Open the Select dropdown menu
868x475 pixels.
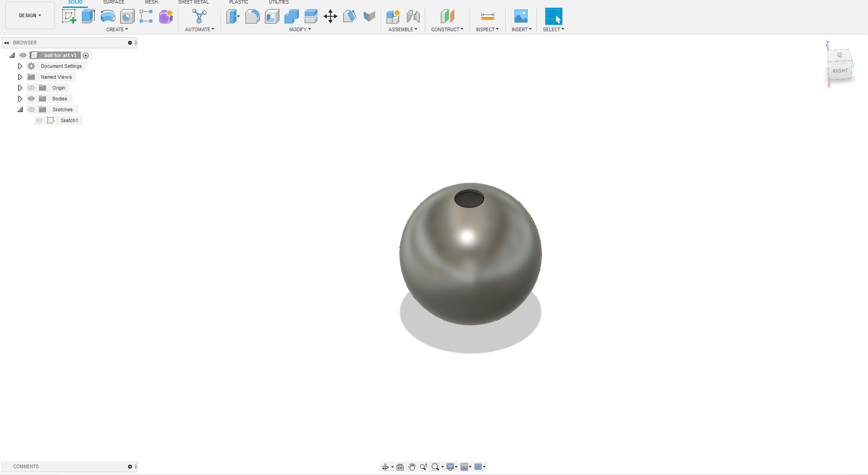(553, 29)
